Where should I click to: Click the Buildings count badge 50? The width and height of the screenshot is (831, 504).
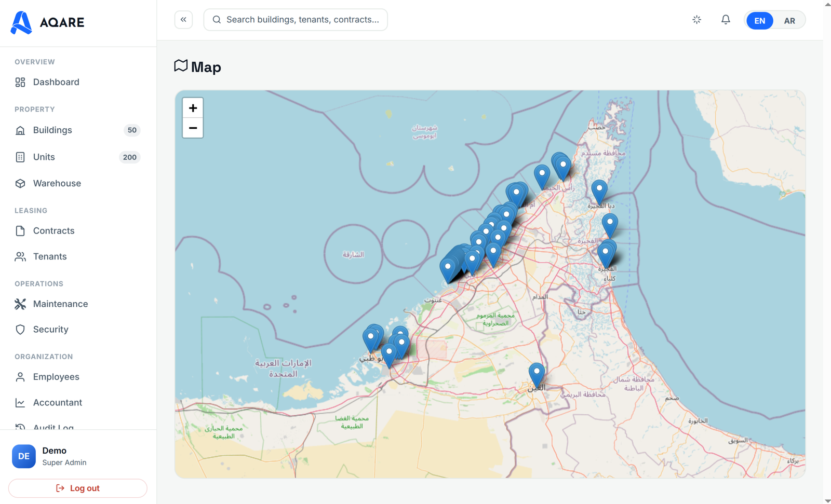132,130
